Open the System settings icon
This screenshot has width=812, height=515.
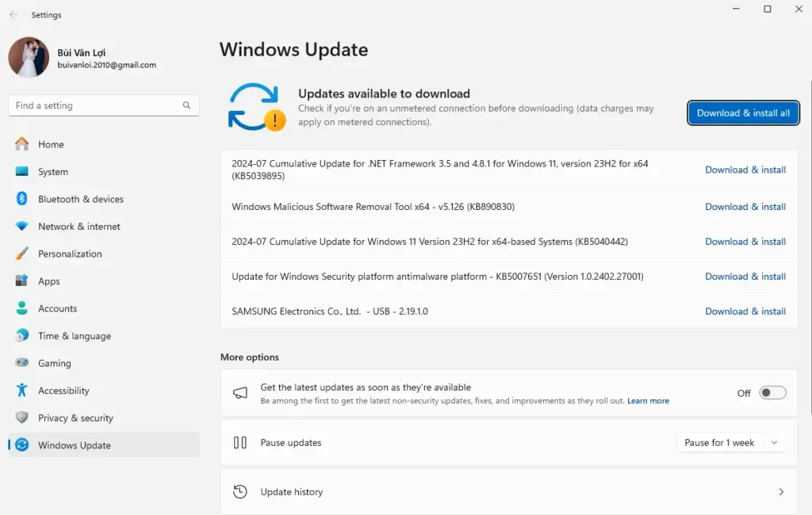[23, 172]
